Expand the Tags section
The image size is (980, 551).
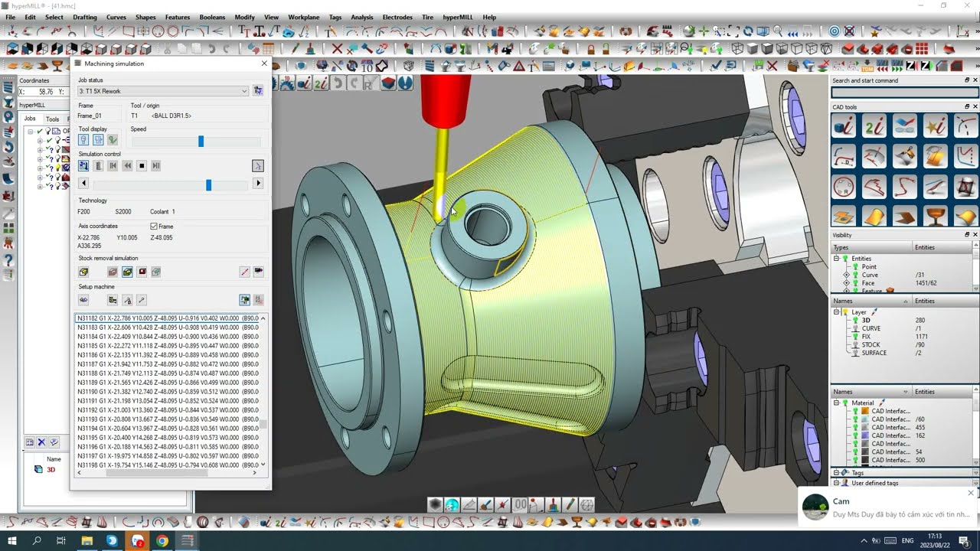(x=837, y=473)
